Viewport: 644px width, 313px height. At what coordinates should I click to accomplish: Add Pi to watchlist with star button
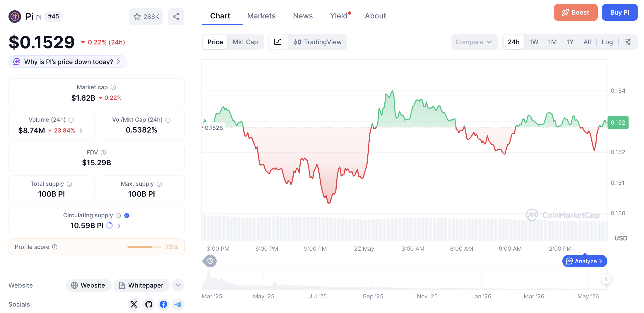146,17
